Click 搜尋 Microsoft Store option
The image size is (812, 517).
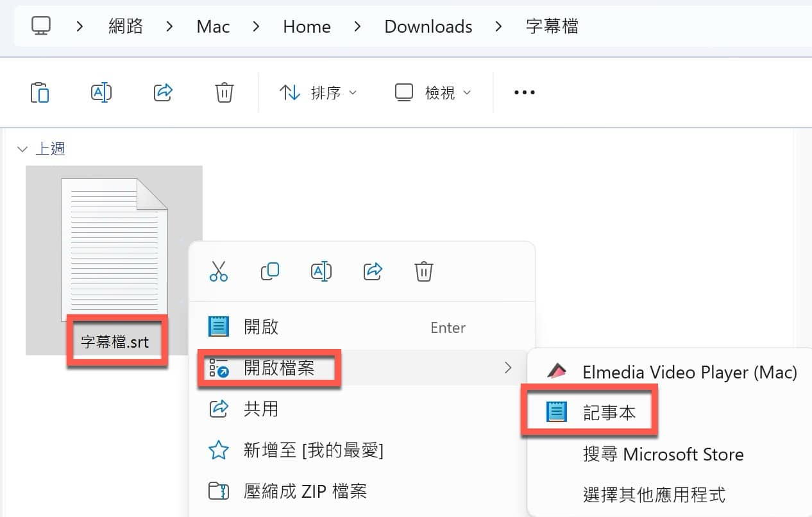point(663,455)
